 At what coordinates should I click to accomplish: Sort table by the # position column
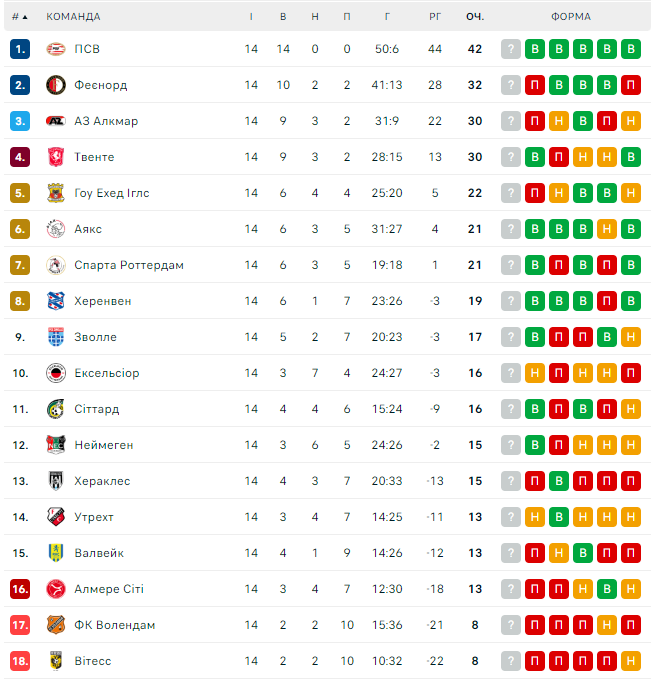[x=19, y=17]
